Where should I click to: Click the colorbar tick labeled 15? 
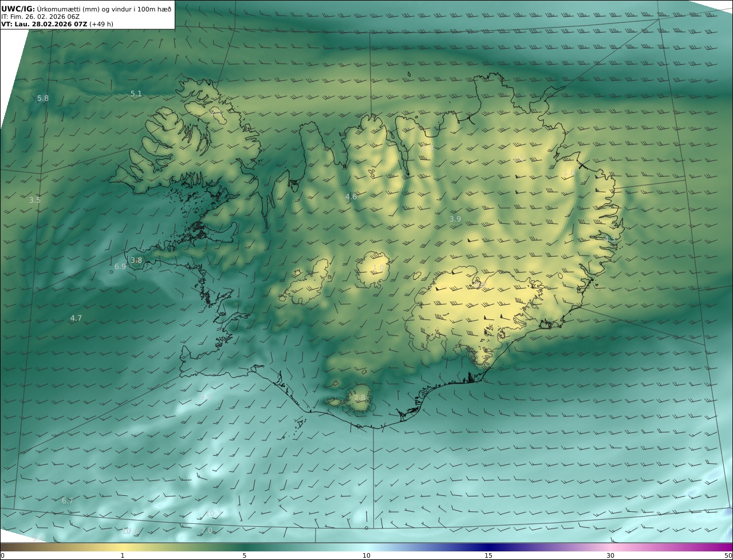pyautogui.click(x=488, y=555)
